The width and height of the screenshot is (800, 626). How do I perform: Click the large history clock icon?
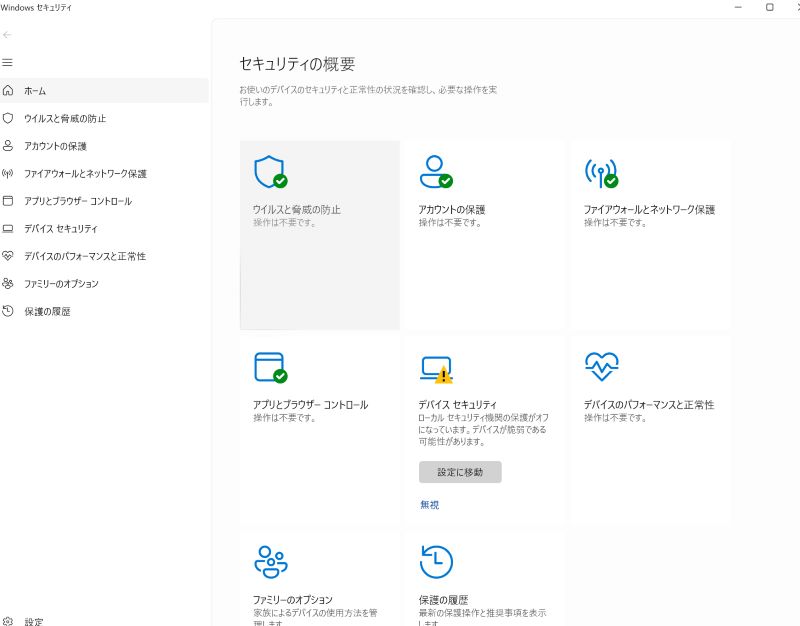(436, 562)
